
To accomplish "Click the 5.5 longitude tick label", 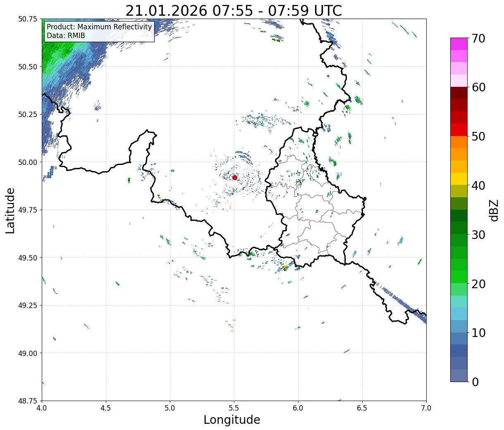I will click(x=234, y=408).
